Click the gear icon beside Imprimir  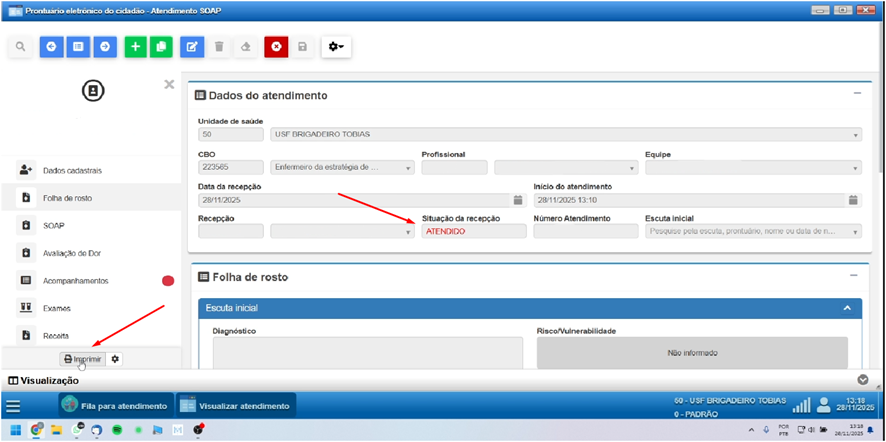click(115, 358)
